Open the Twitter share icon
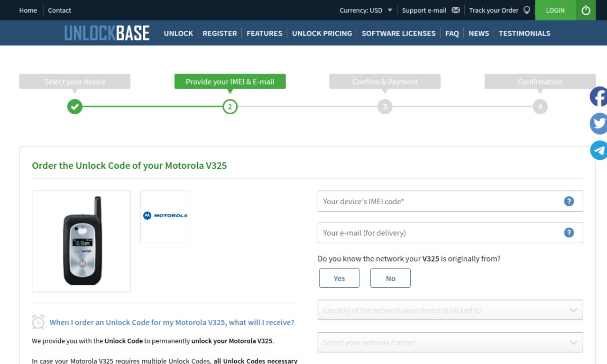This screenshot has height=364, width=607. [x=598, y=123]
